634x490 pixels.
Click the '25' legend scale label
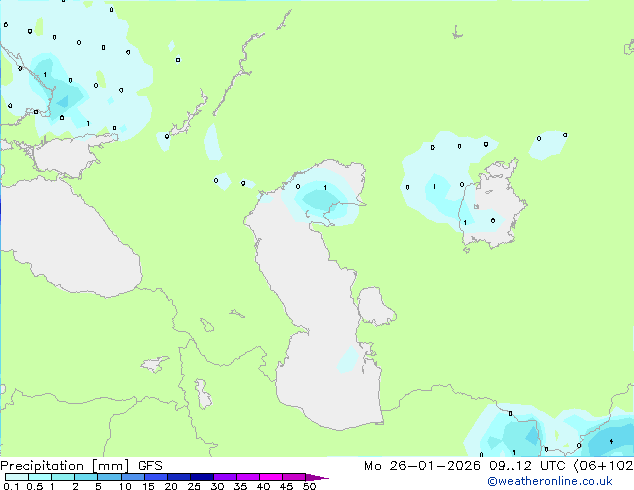pos(194,486)
